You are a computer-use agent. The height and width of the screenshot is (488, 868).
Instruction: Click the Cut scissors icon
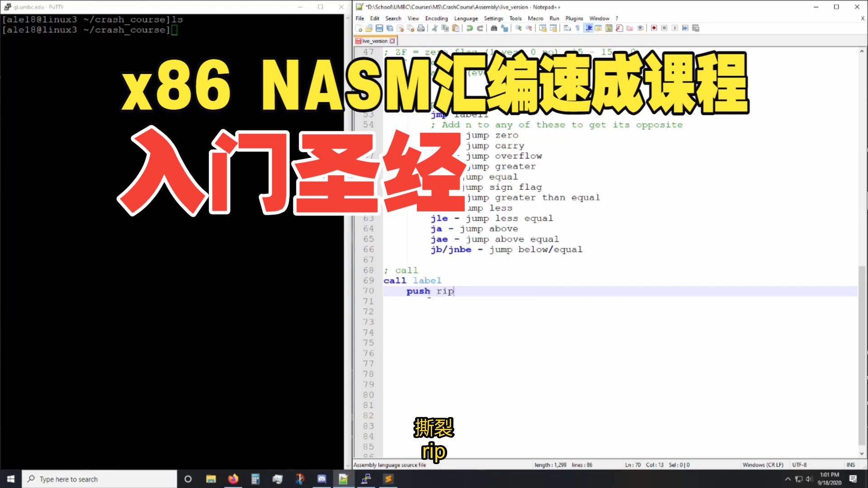(434, 28)
